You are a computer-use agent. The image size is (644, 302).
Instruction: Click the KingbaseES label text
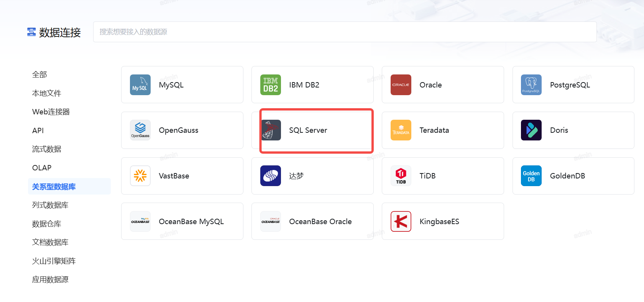439,221
